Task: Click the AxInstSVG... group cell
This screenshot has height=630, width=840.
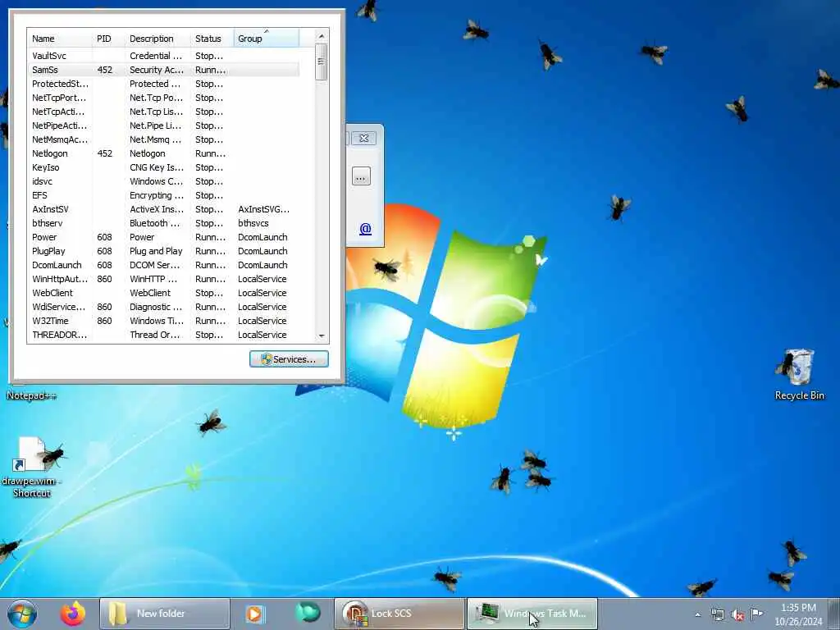Action: pos(263,209)
